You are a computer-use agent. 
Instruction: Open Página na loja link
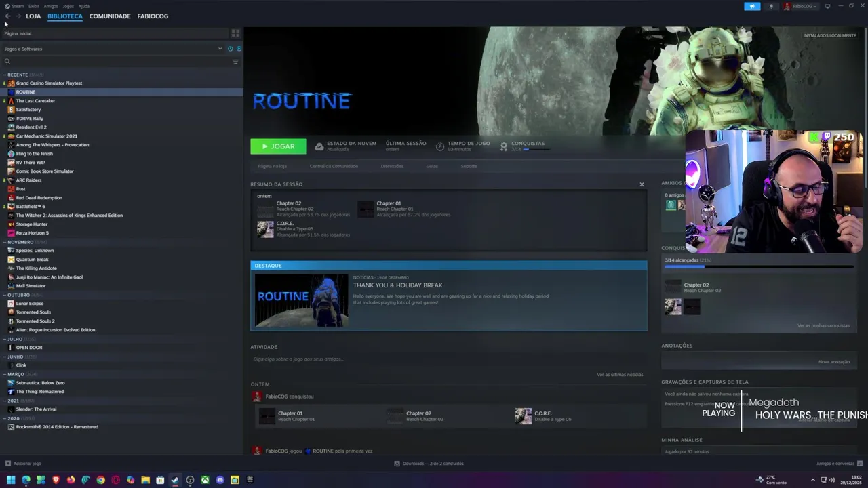(272, 166)
